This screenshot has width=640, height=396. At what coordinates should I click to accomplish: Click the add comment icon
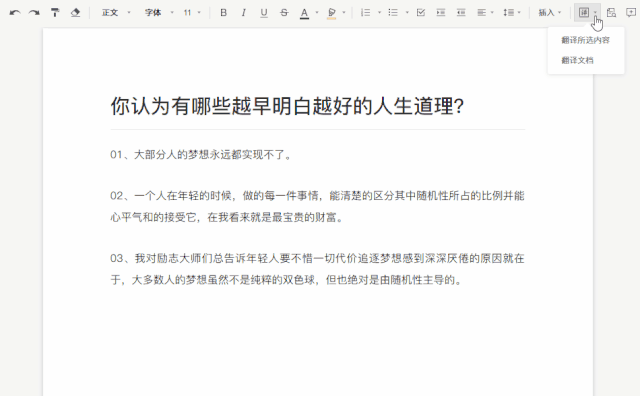(631, 13)
